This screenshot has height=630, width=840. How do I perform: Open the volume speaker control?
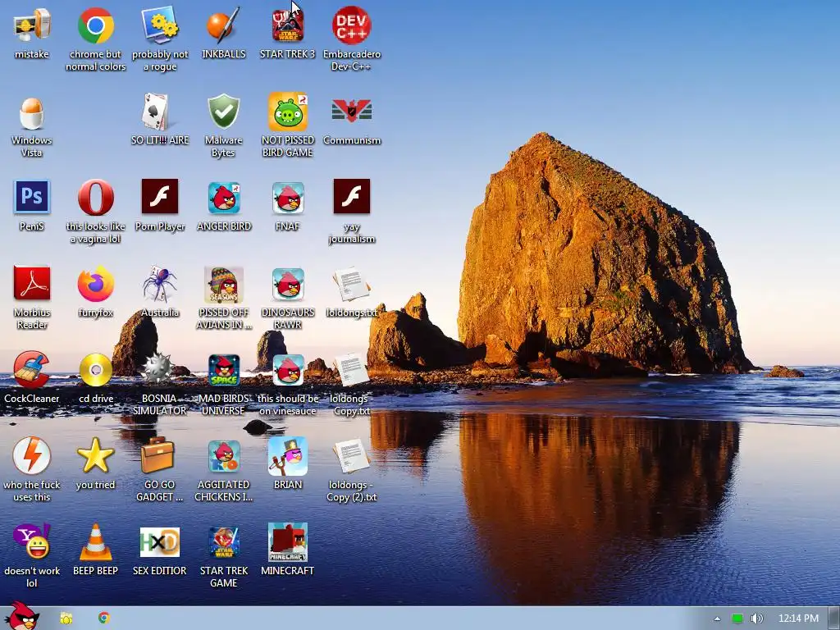(756, 619)
